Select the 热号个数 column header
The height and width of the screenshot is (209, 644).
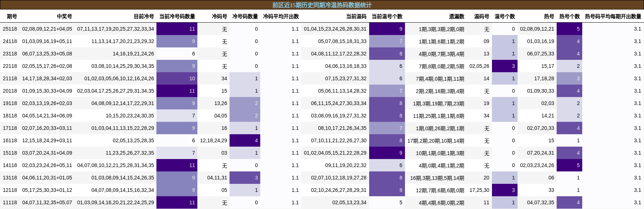point(569,16)
